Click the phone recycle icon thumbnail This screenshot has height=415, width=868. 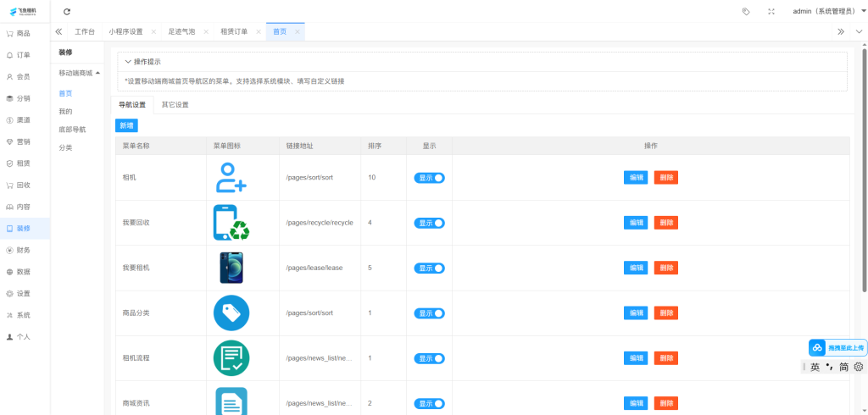231,223
